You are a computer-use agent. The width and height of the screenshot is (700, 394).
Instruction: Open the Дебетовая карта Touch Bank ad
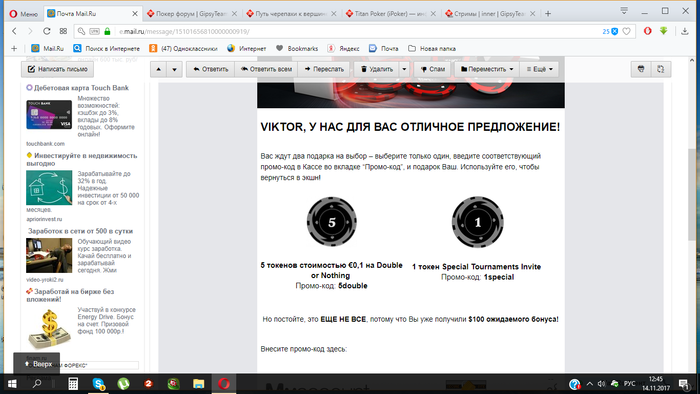pyautogui.click(x=81, y=88)
